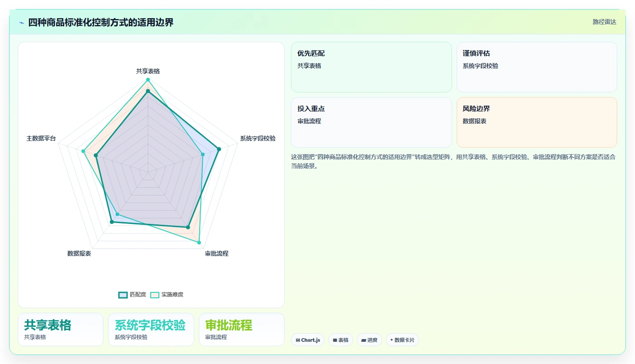Click the 匹配度 data point at 系统字段校验 vertex

click(219, 149)
